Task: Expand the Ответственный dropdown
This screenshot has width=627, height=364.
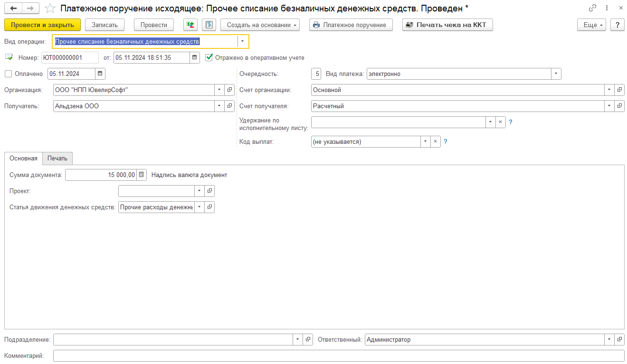Action: click(609, 339)
